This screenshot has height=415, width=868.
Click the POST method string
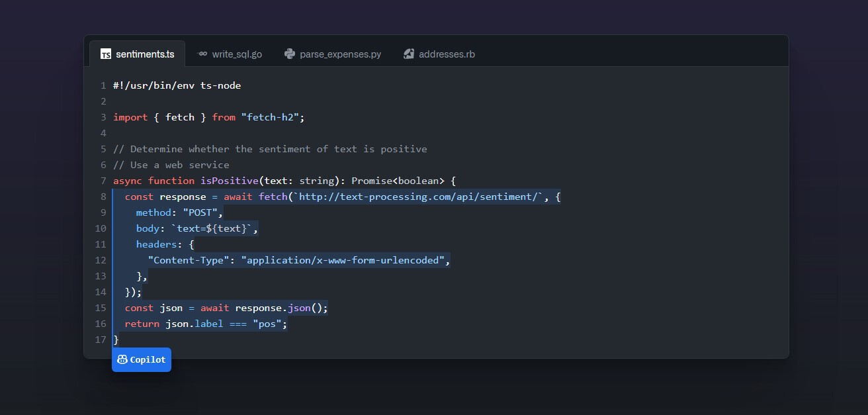[200, 212]
